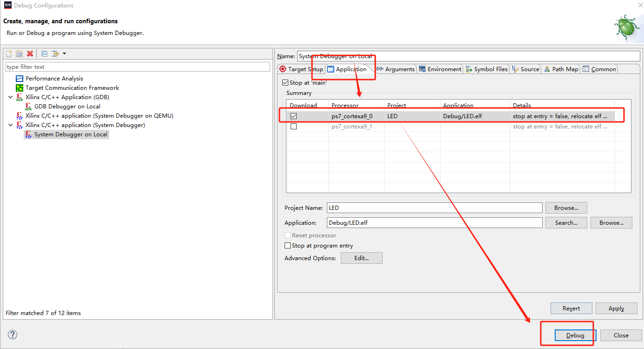This screenshot has height=349, width=644.
Task: Select Performance Analysis in tree
Action: [54, 79]
